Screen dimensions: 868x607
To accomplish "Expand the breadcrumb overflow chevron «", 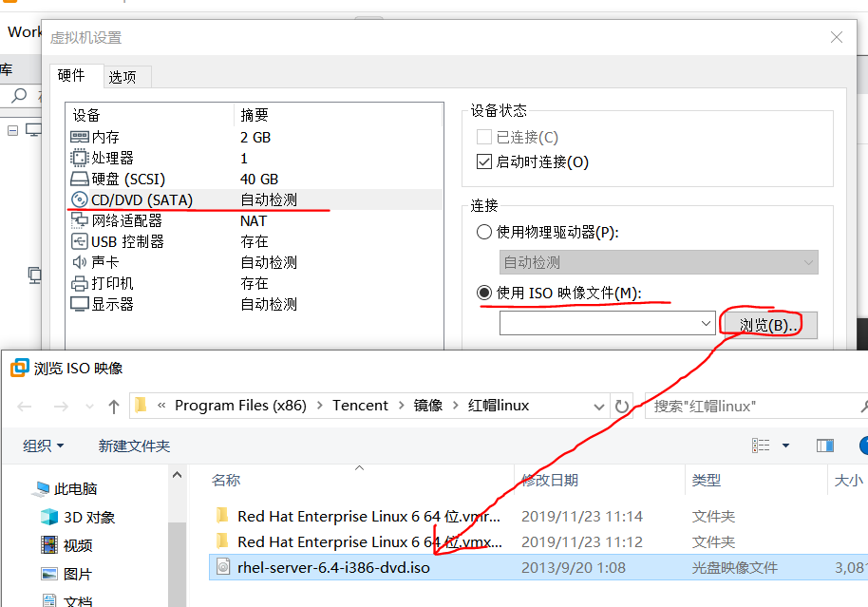I will click(161, 406).
